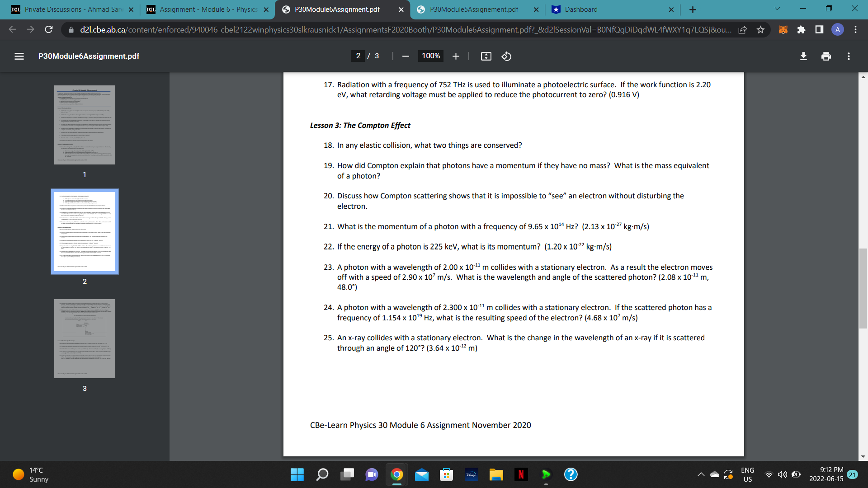Print P30Module6Assignment.pdf

point(826,56)
